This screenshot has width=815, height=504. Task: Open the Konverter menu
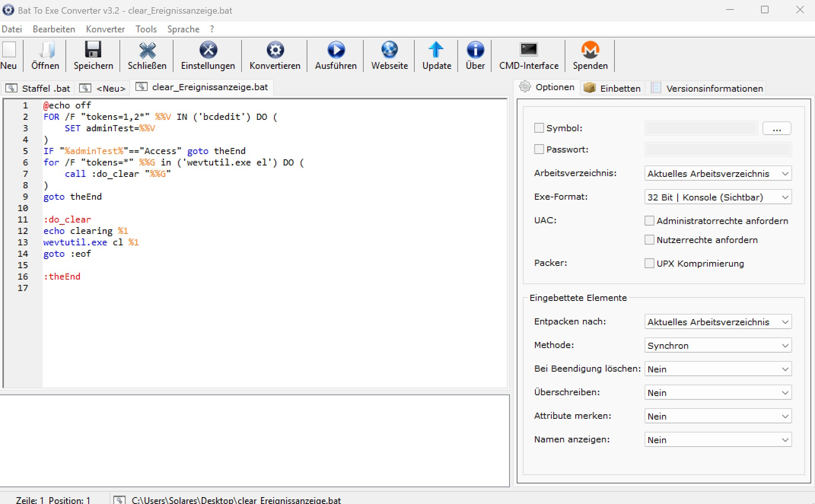point(105,29)
